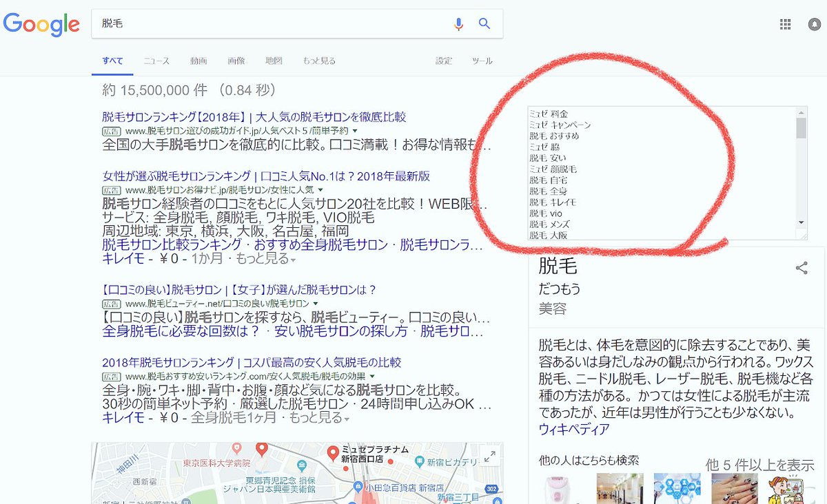This screenshot has width=827, height=504.
Task: Open 女性が選ぶ脱毛サロンランキング ad result
Action: pos(266,175)
